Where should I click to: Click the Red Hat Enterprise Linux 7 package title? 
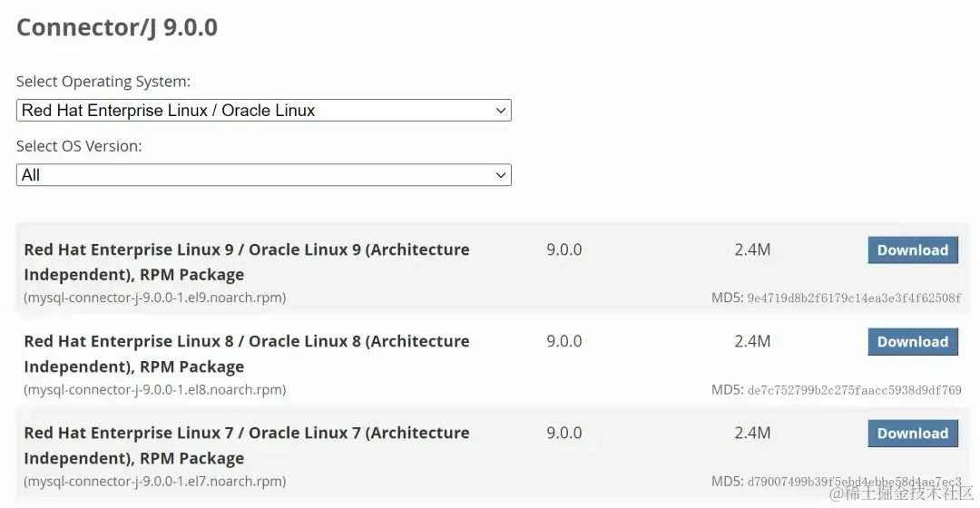click(246, 445)
